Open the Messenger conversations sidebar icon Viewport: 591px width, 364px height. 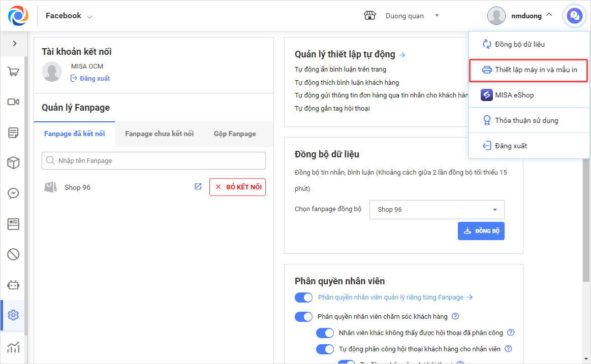13,193
